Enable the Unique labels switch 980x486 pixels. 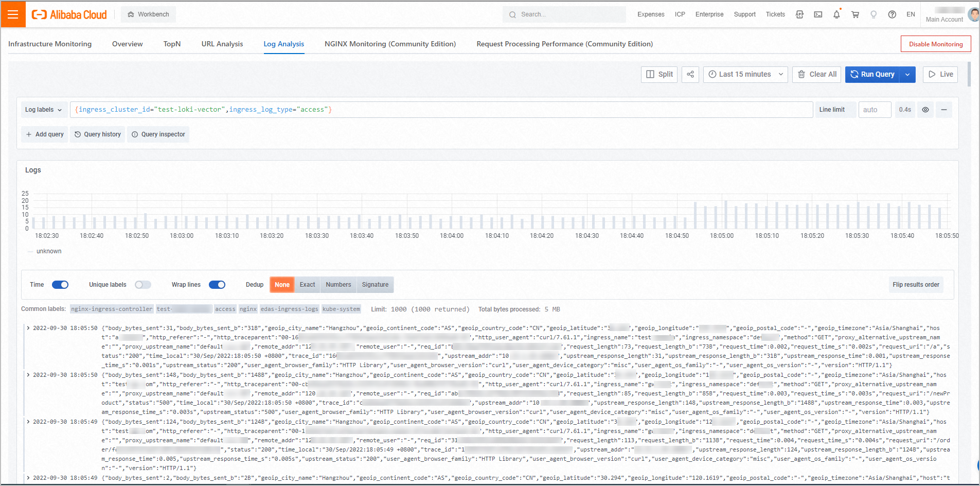[x=143, y=285]
